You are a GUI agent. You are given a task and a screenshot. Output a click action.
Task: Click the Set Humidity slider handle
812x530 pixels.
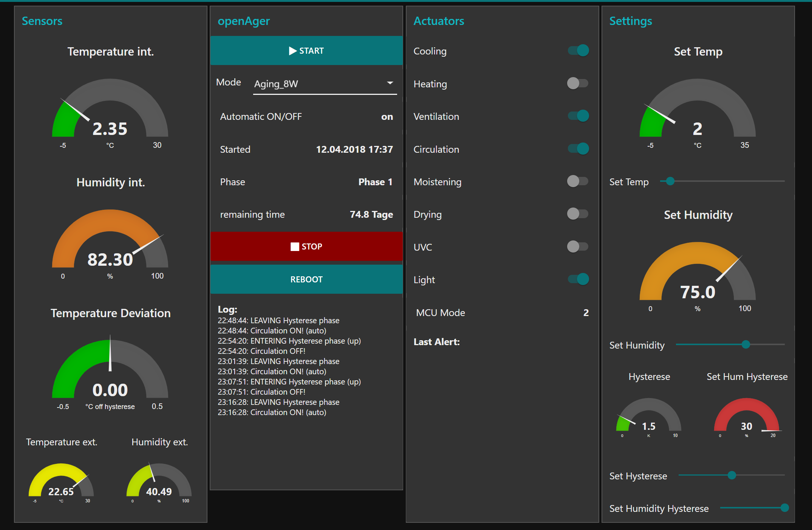[x=745, y=344]
